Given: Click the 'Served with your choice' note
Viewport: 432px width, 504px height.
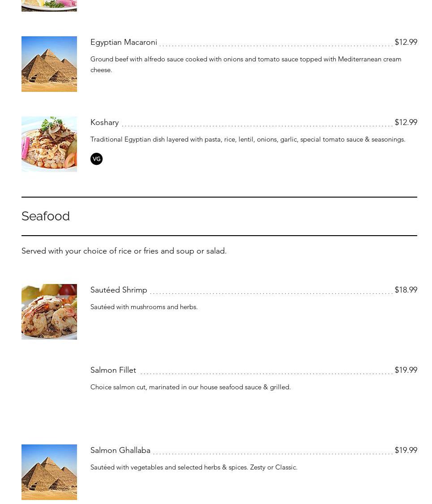Looking at the screenshot, I should (124, 251).
